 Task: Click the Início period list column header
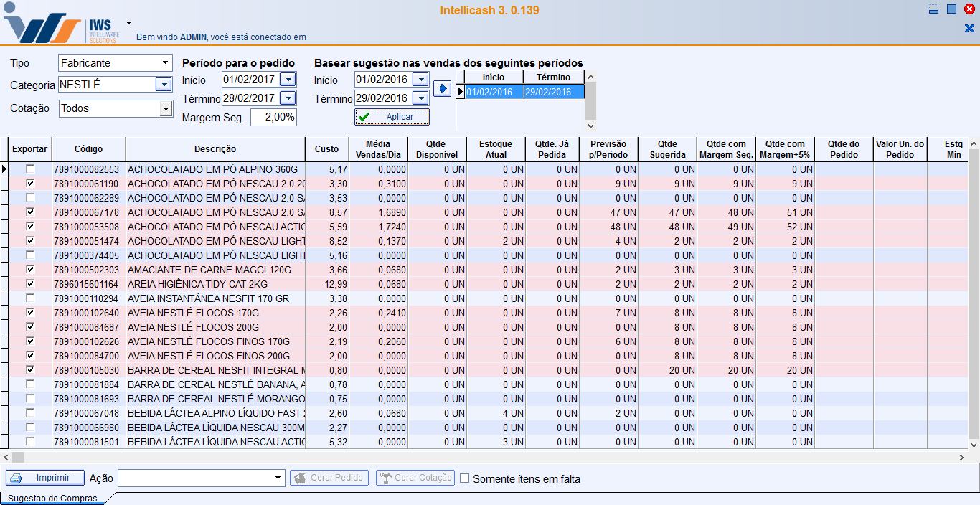[x=494, y=77]
